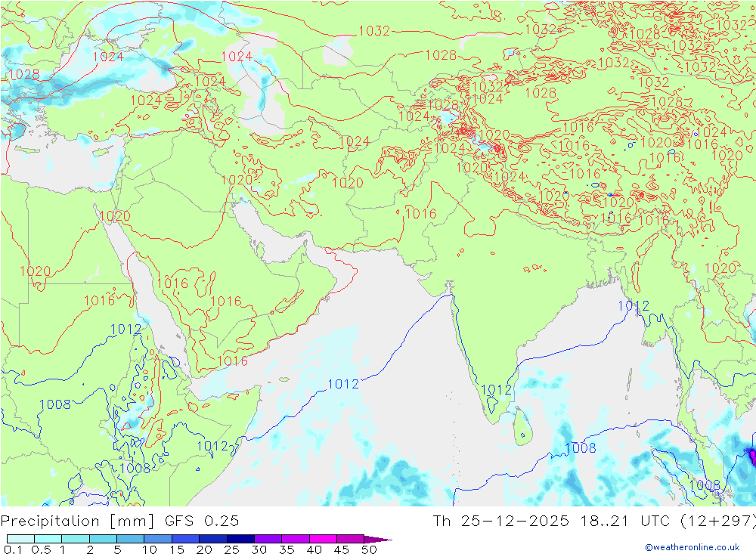Click the Sri Lanka island on the map
Viewport: 756px width, 554px height.
tap(523, 427)
